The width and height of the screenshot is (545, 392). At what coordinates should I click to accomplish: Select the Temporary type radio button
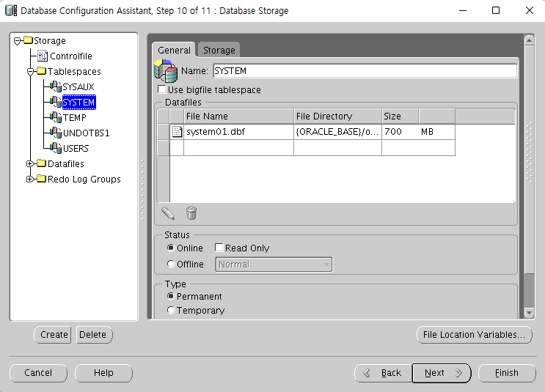(171, 310)
